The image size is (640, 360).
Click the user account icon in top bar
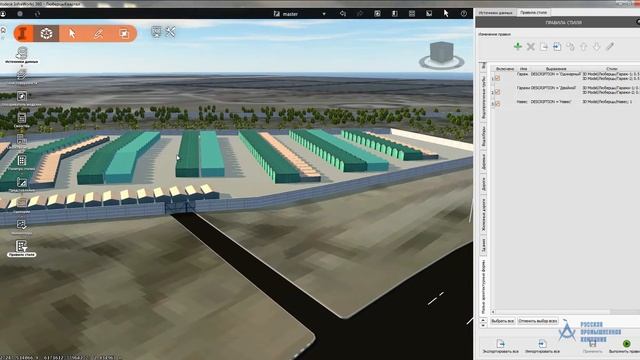point(3,14)
